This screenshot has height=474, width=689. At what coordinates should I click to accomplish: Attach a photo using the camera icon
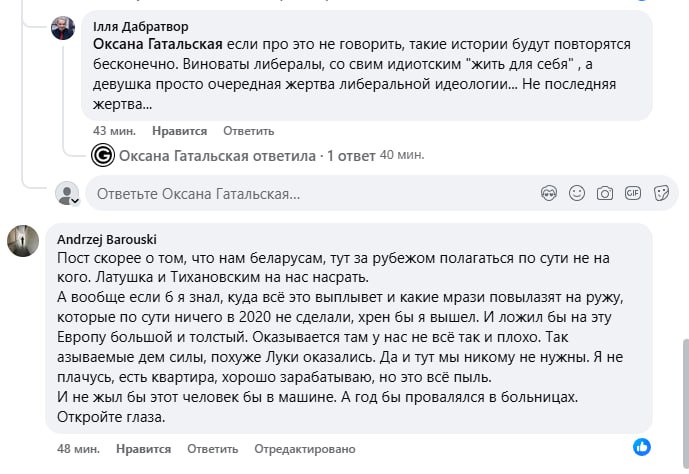(604, 193)
